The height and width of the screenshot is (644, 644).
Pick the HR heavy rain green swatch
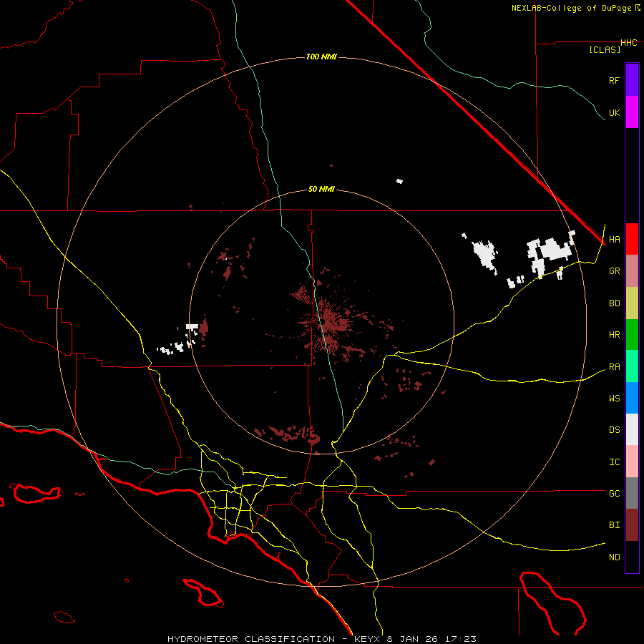coord(632,335)
